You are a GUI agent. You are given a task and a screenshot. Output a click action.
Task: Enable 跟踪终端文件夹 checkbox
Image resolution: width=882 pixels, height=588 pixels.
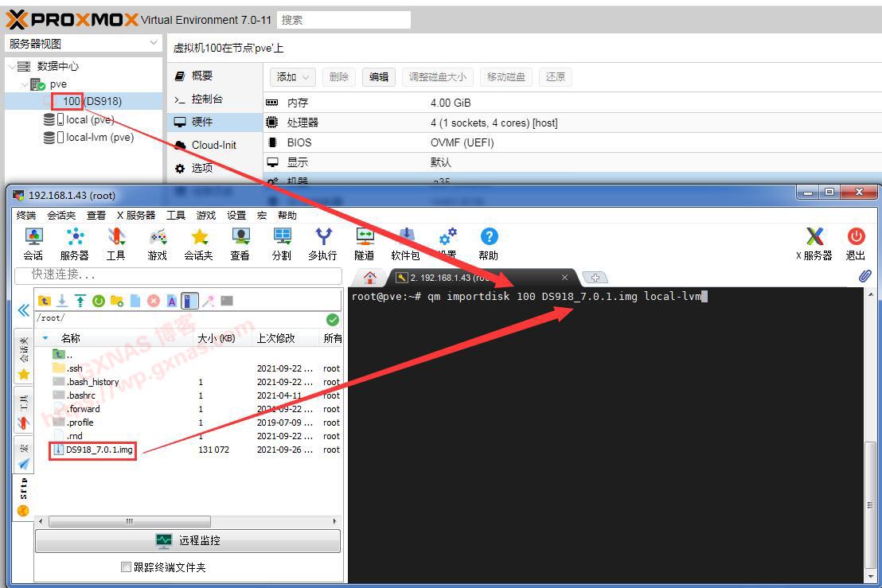point(125,567)
